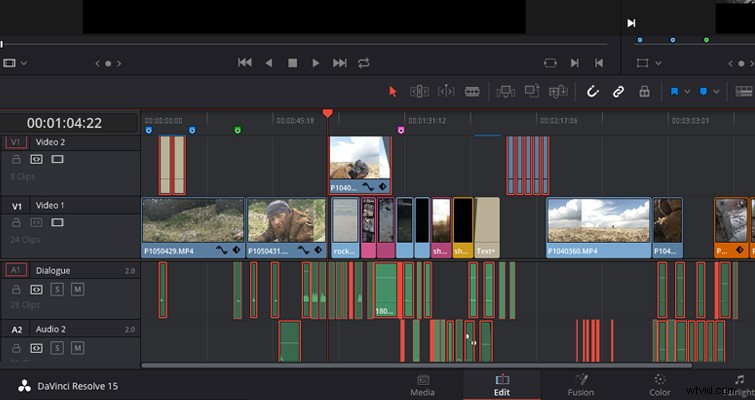Open the blue flag color dropdown

(688, 91)
